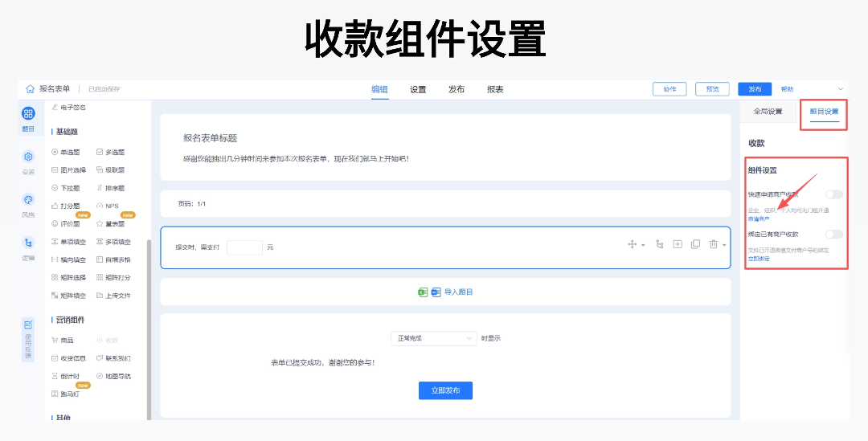Viewport: 868px width, 441px height.
Task: Click the 报名表单标题 title text
Action: [x=211, y=138]
